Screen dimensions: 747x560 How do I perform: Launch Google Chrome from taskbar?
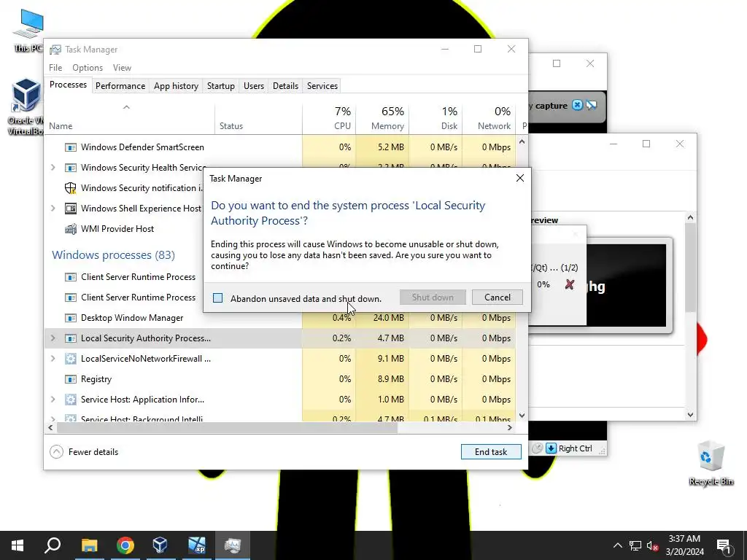[125, 545]
